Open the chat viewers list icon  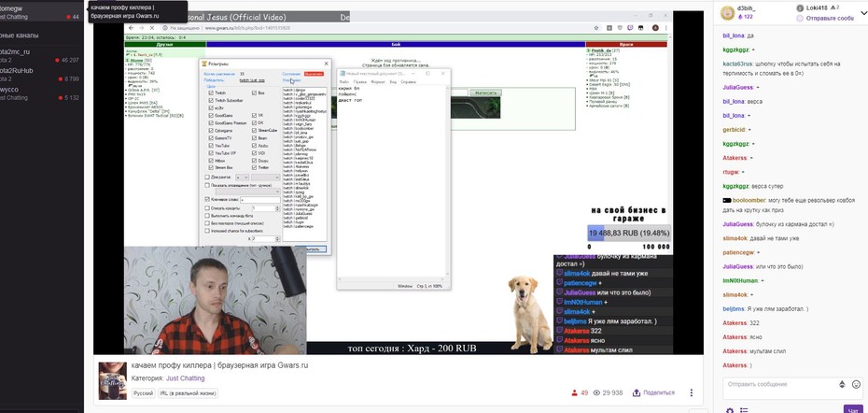click(x=744, y=411)
